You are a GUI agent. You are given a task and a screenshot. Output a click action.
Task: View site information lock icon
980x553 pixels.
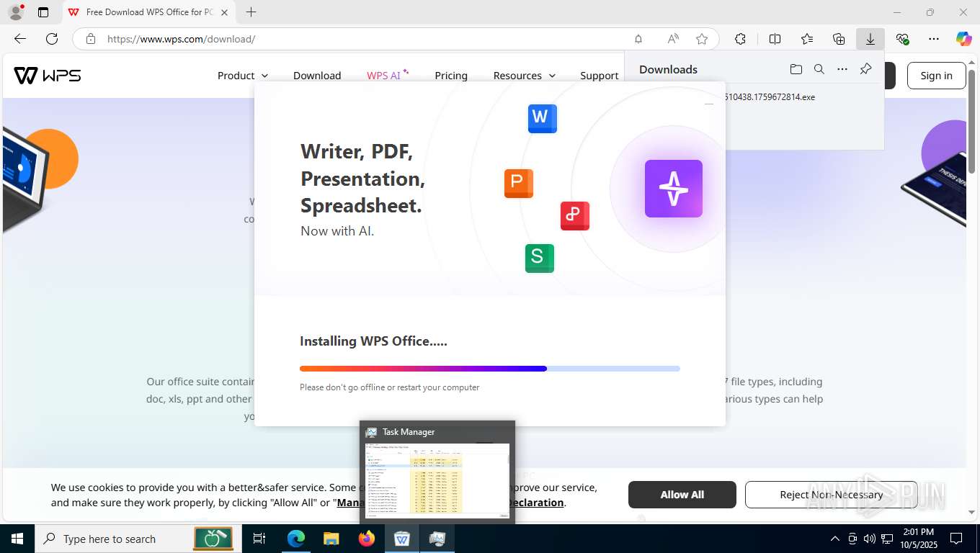tap(91, 39)
